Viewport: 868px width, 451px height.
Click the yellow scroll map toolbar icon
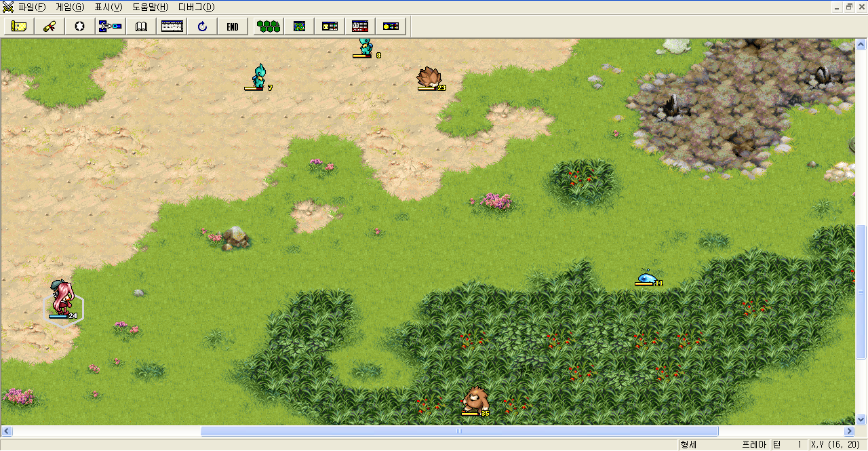coord(19,26)
